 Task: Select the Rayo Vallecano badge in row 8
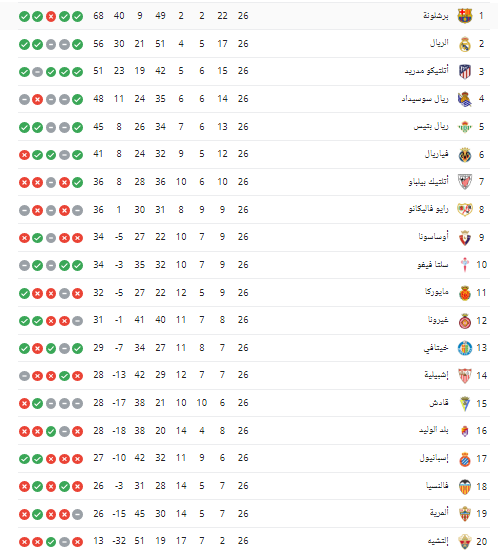tap(465, 210)
